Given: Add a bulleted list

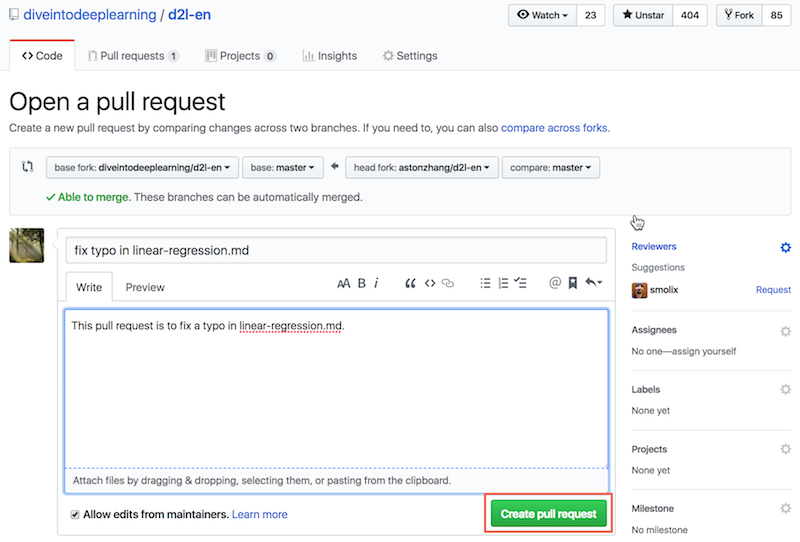Looking at the screenshot, I should 485,283.
